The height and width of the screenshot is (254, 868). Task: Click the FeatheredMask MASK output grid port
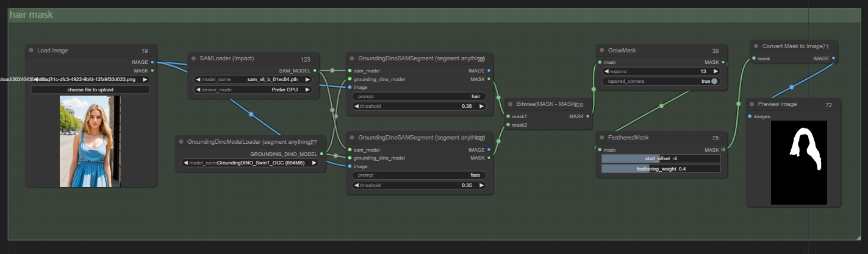coord(723,149)
